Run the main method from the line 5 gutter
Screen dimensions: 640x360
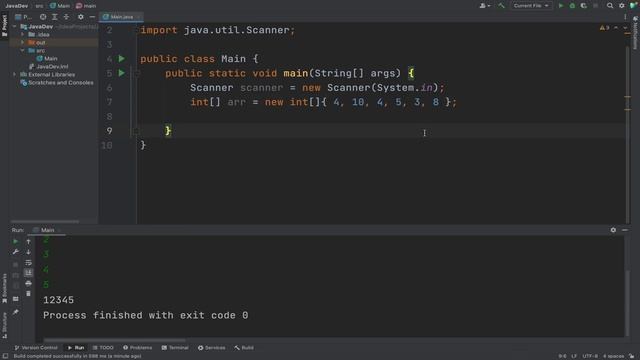click(x=122, y=73)
